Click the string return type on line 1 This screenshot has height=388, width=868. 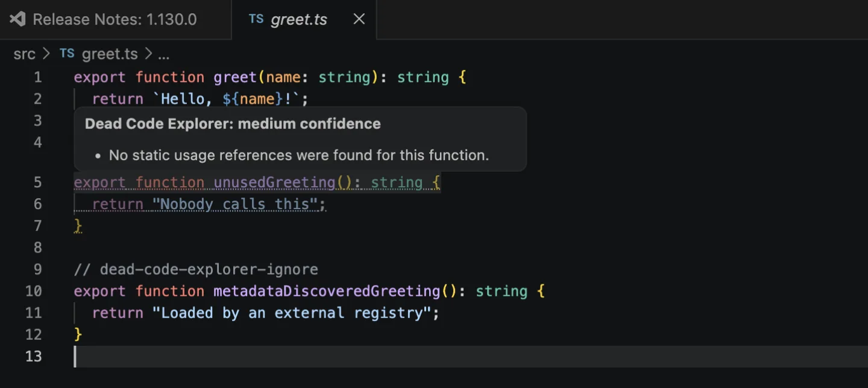click(423, 77)
